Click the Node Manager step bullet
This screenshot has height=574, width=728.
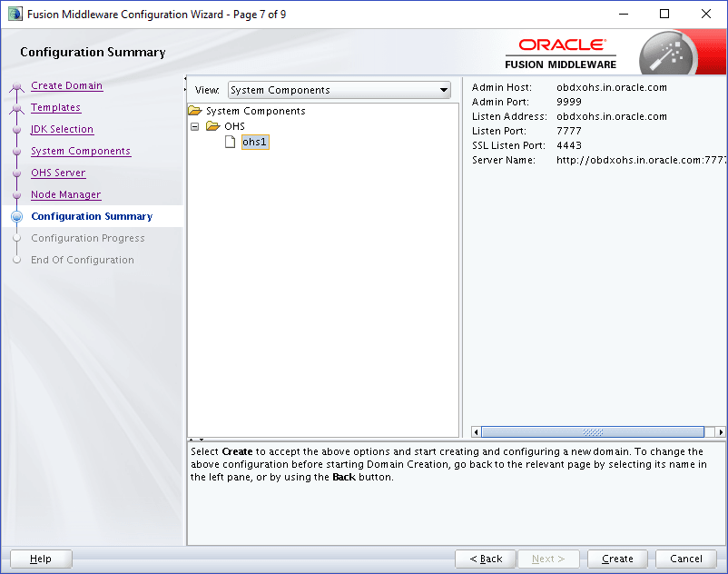(16, 195)
